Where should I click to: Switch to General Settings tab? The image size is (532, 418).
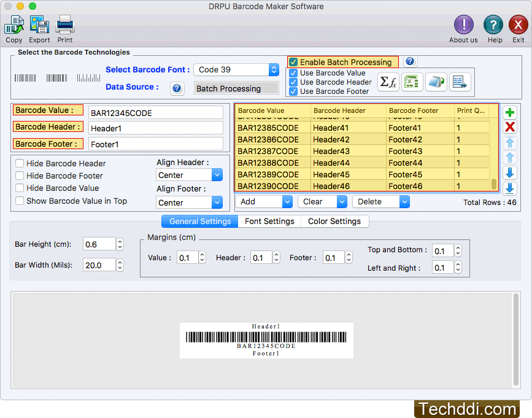click(x=200, y=221)
